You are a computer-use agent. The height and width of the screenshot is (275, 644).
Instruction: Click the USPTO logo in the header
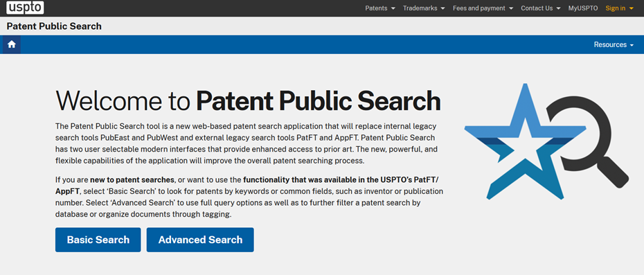coord(25,8)
